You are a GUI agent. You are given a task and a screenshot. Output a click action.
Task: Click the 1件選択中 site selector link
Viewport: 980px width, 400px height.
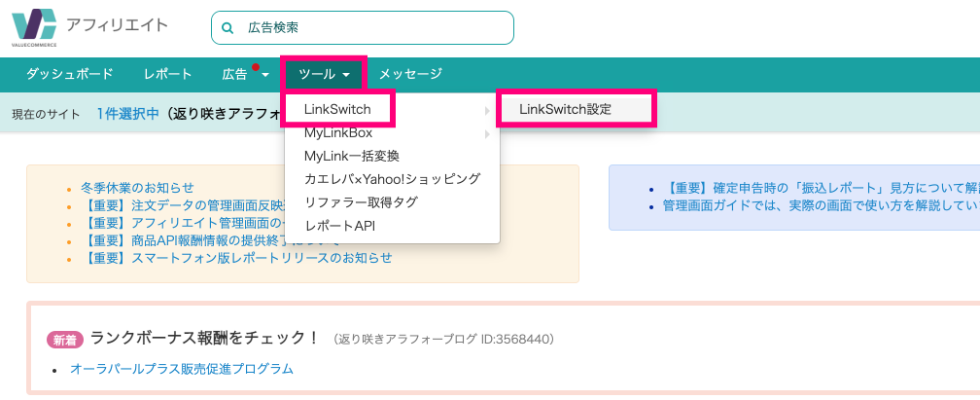click(128, 113)
